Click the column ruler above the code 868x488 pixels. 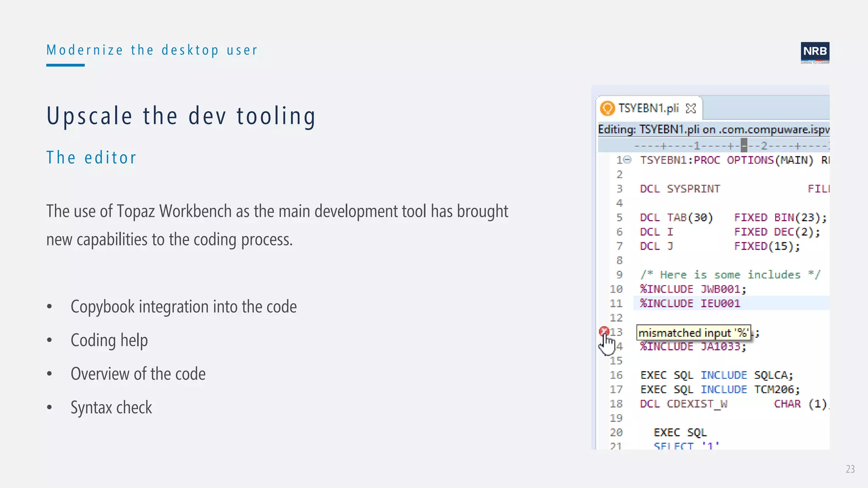(714, 146)
